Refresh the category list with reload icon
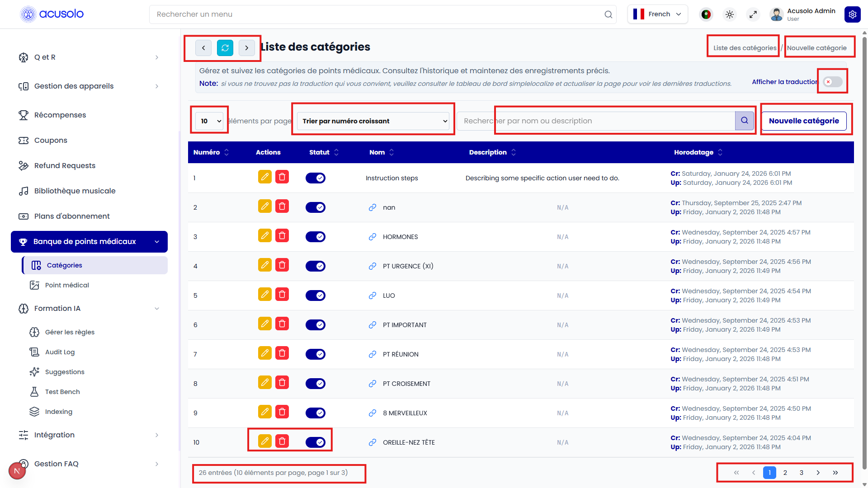Viewport: 868px width, 488px height. coord(225,47)
